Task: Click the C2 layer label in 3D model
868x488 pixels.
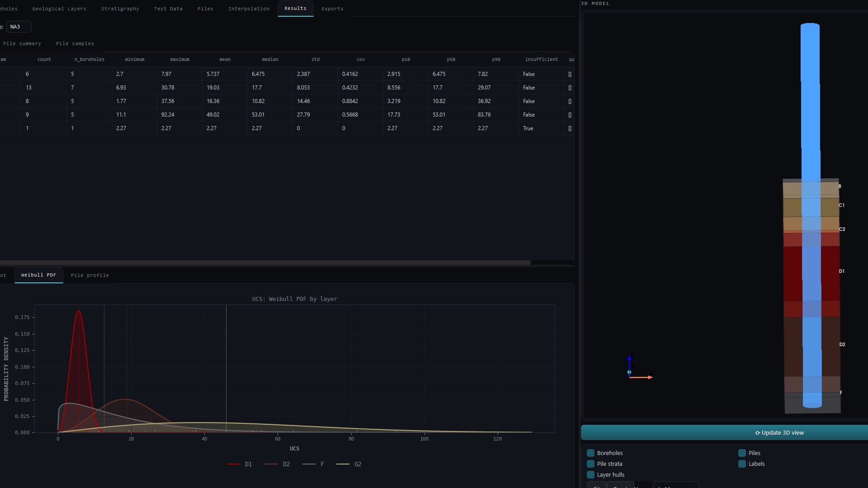Action: [x=842, y=229]
